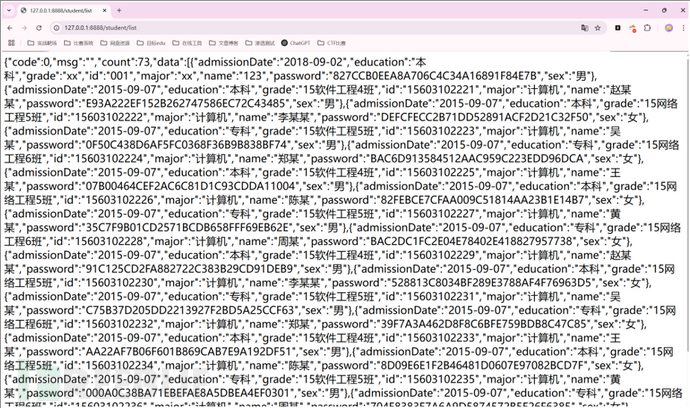This screenshot has height=408, width=690.
Task: Click password BAC6D913584512AAC959C223EDD96DCA
Action: [x=477, y=158]
